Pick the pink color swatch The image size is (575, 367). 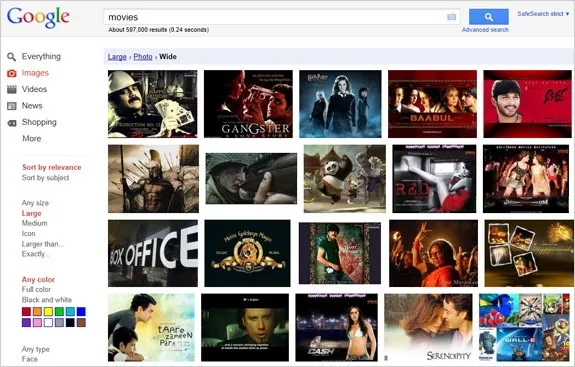coord(37,323)
